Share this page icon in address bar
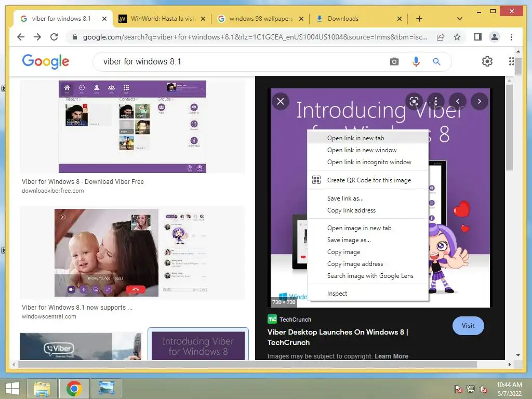This screenshot has width=532, height=399. coord(441,37)
